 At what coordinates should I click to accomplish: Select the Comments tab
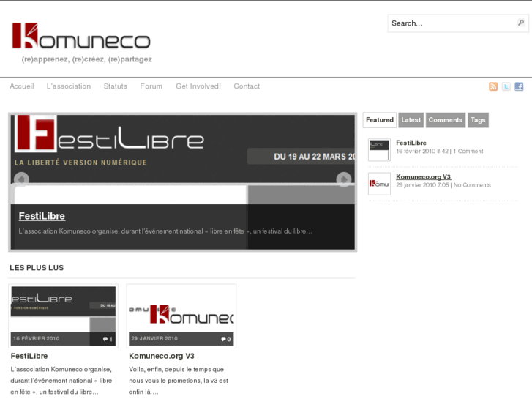click(445, 120)
